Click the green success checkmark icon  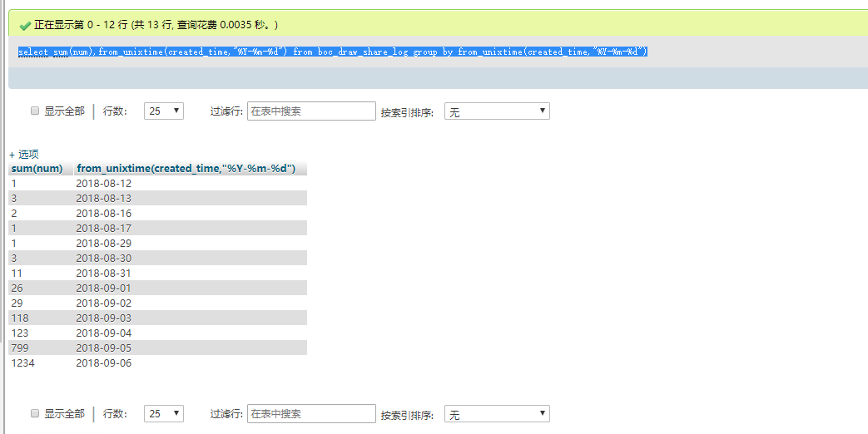(x=24, y=26)
